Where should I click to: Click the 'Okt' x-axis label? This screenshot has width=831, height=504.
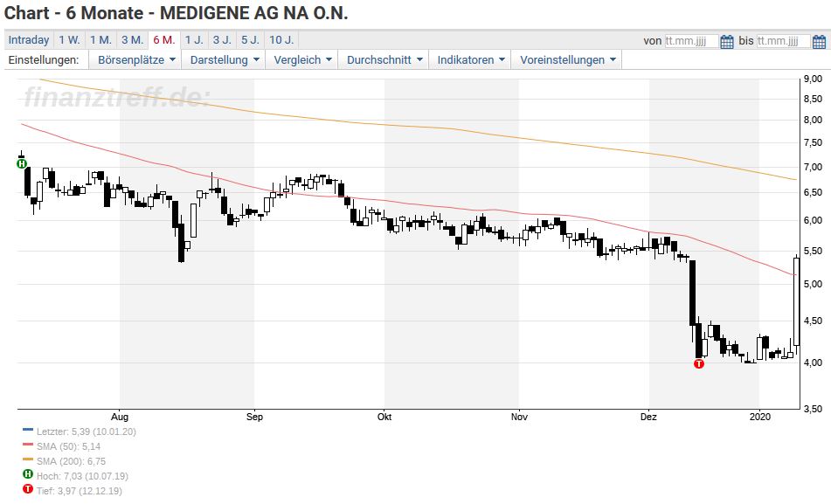(384, 417)
